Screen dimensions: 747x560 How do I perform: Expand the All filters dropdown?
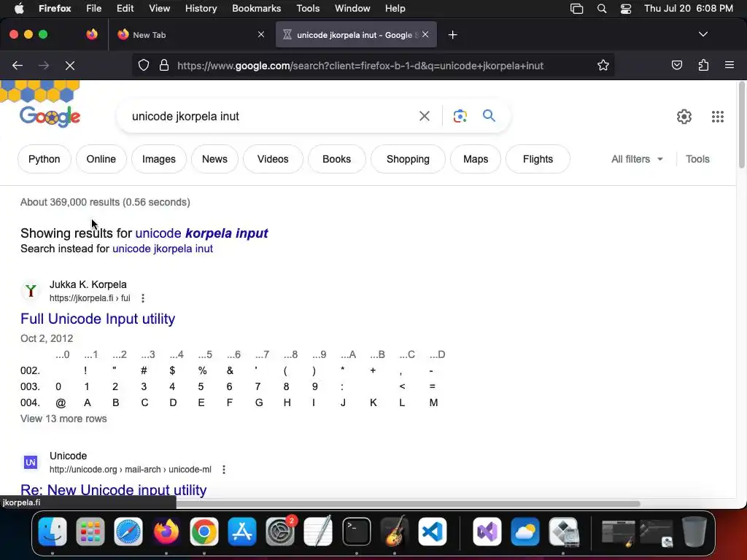(x=637, y=159)
